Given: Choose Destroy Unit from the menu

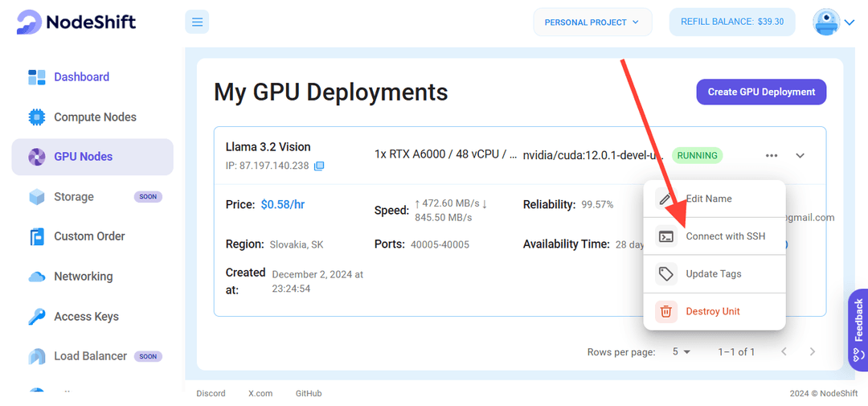Looking at the screenshot, I should [714, 311].
